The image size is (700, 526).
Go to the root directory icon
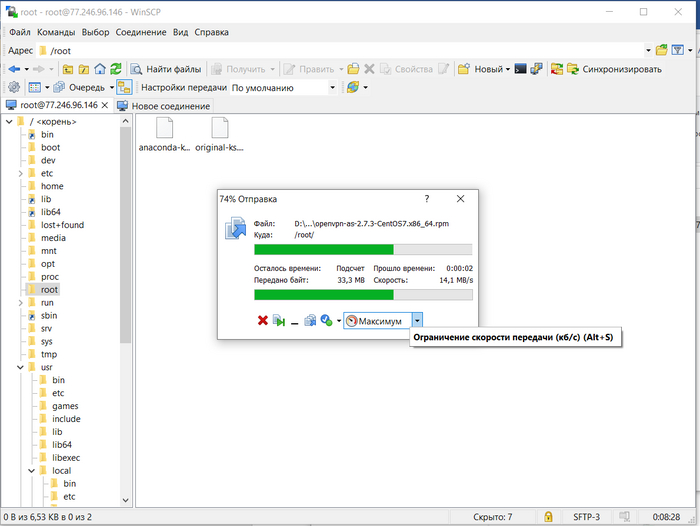84,69
